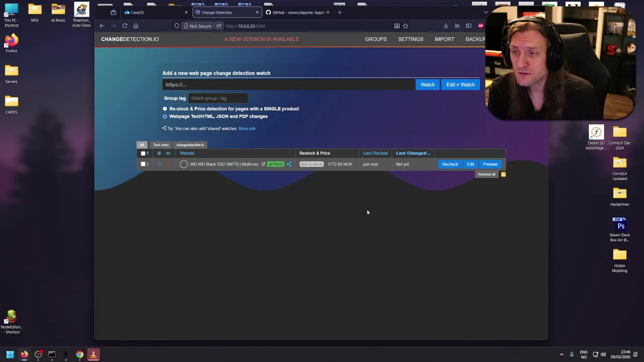644x362 pixels.
Task: Open Steam Deck Box Art PSD file
Action: pyautogui.click(x=619, y=229)
